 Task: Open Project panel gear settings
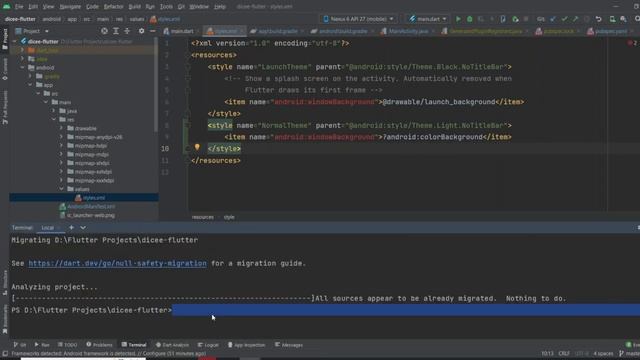[x=141, y=31]
